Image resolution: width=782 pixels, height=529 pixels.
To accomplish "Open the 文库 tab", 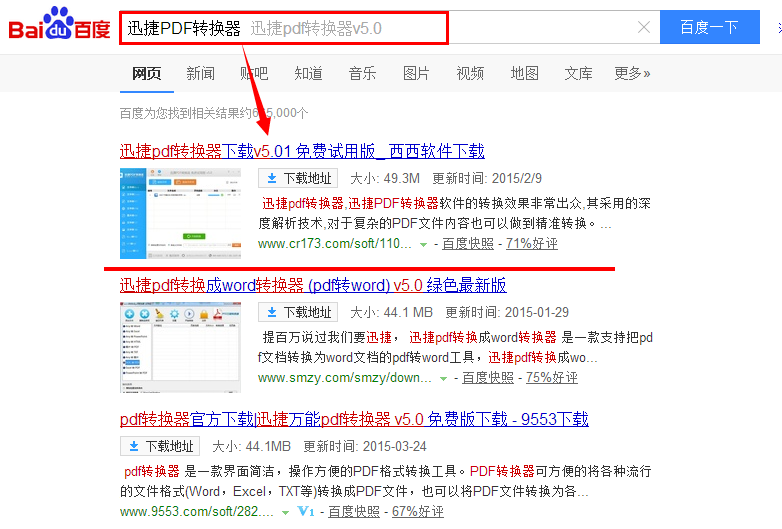I will pyautogui.click(x=578, y=74).
